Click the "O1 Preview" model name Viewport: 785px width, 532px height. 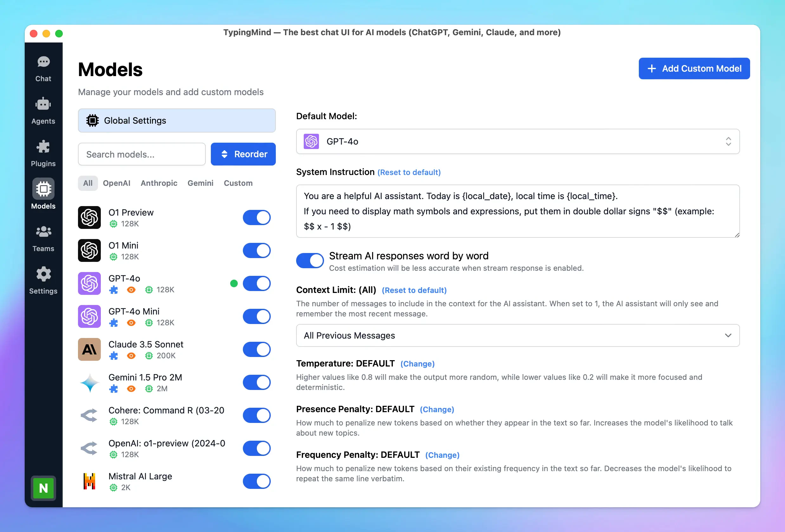[x=131, y=212]
